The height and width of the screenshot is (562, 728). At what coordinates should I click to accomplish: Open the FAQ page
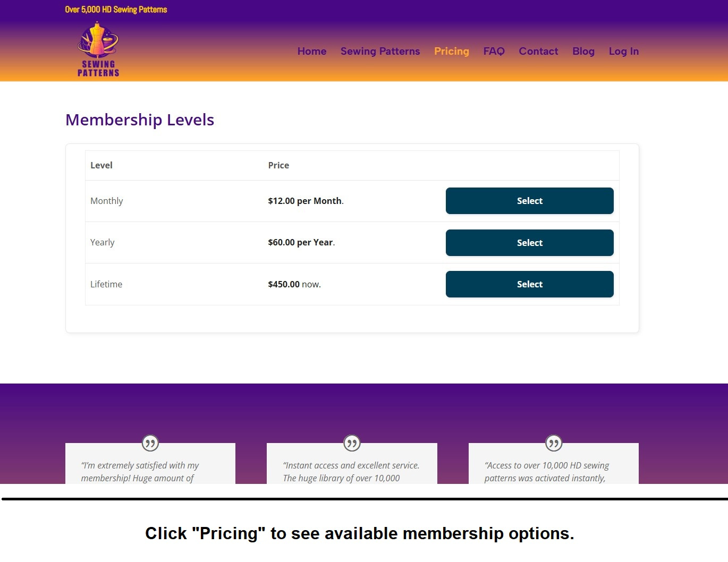494,52
